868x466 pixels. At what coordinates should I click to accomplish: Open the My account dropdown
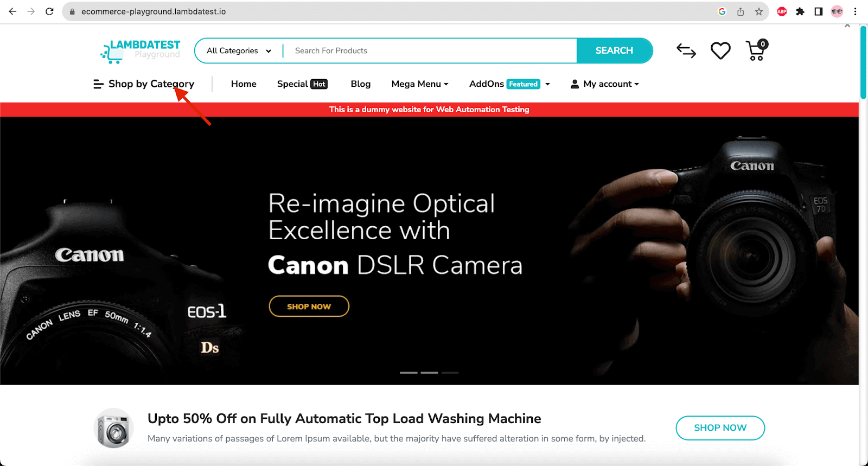tap(605, 84)
